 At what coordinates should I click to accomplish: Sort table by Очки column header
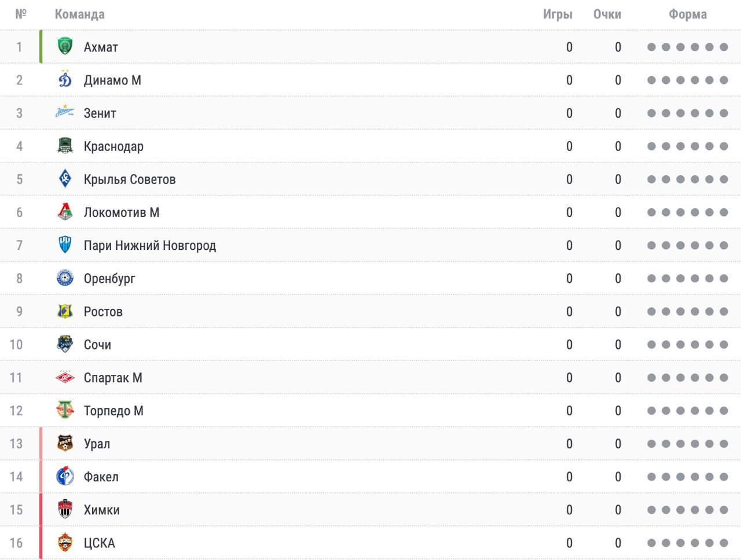pyautogui.click(x=607, y=14)
